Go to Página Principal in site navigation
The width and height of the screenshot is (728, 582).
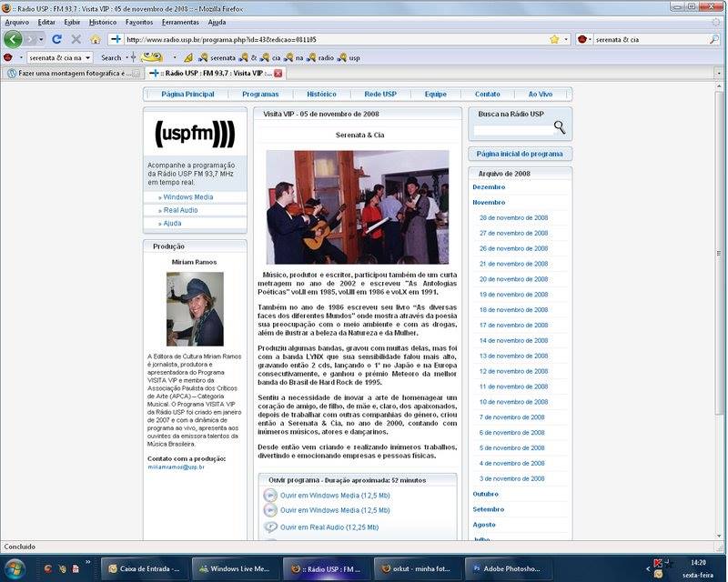[x=187, y=95]
